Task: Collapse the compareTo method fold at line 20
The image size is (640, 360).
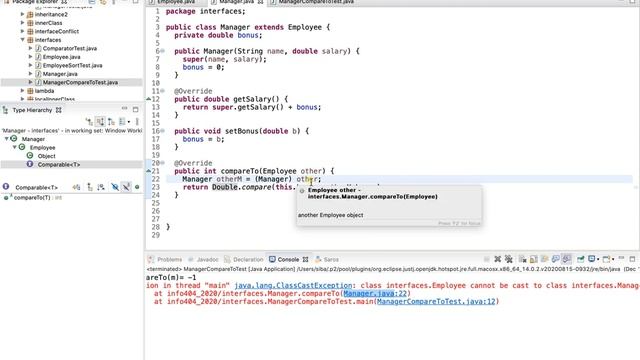Action: coord(162,163)
